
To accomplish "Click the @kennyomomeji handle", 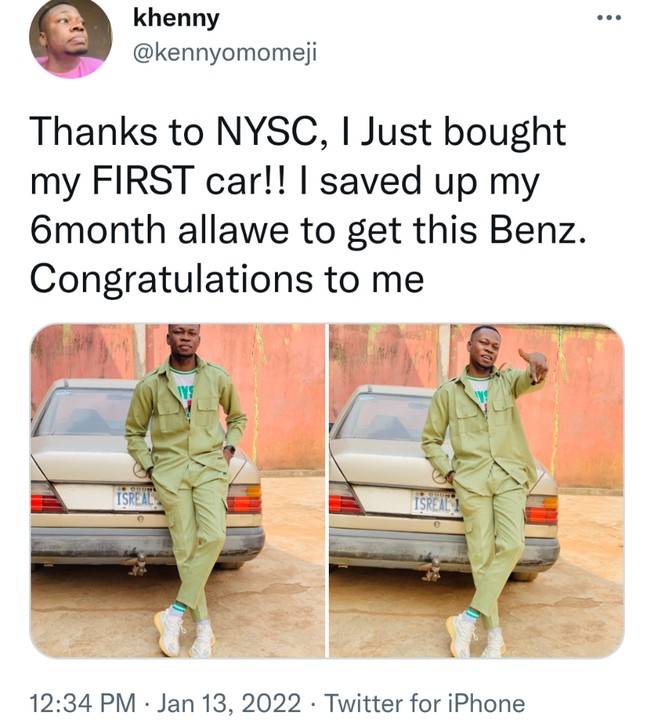I will [224, 51].
